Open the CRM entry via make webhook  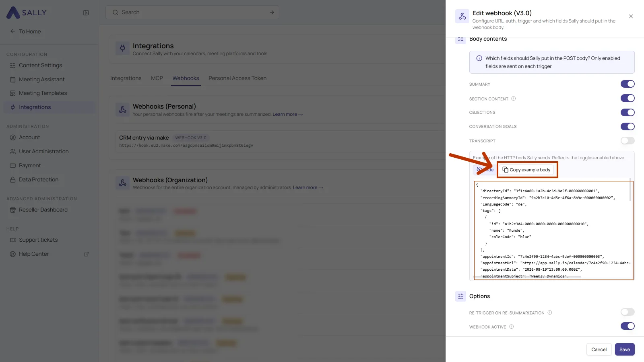pyautogui.click(x=280, y=141)
